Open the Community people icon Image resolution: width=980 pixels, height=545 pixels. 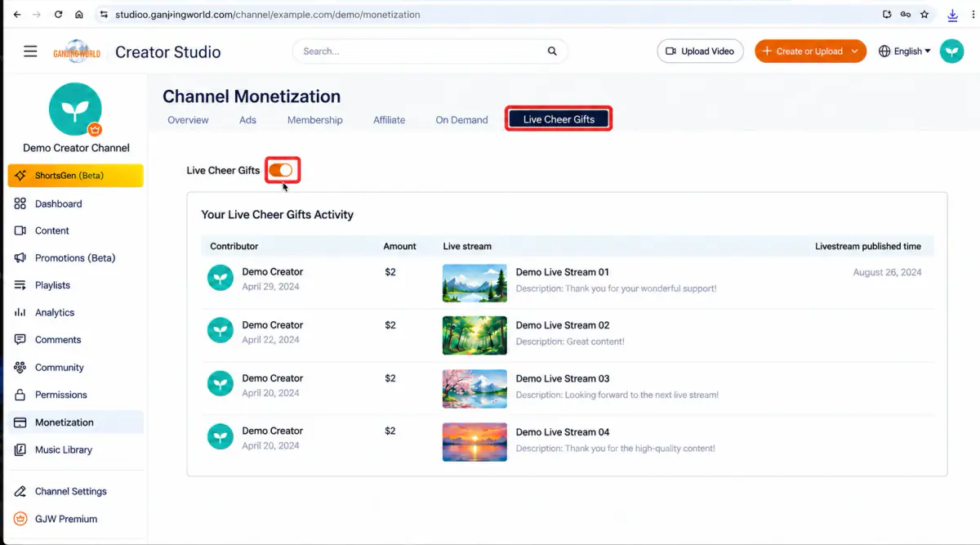pyautogui.click(x=20, y=368)
